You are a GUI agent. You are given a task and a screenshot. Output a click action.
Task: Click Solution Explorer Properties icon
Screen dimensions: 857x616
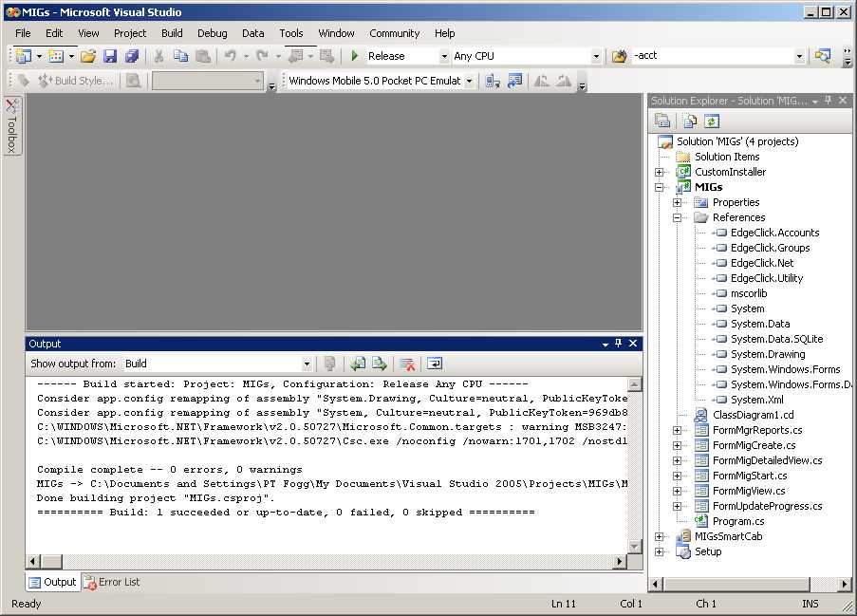(662, 121)
